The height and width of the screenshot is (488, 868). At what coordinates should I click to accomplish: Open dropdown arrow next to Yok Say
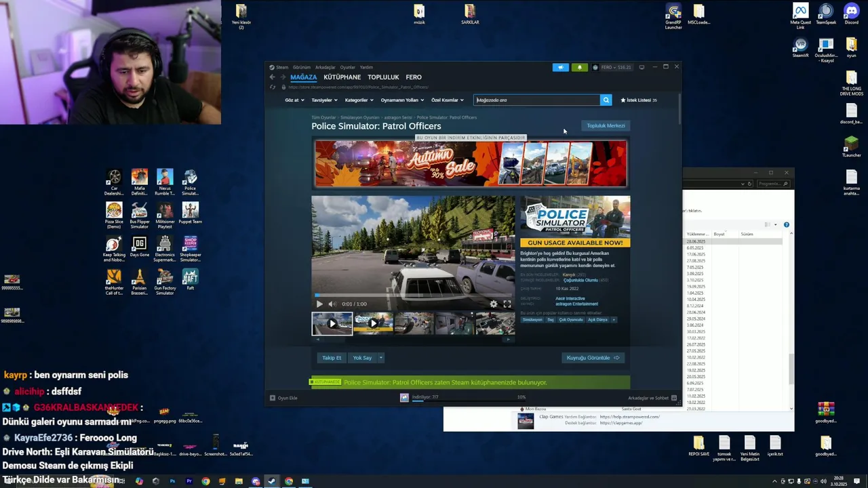click(x=380, y=358)
